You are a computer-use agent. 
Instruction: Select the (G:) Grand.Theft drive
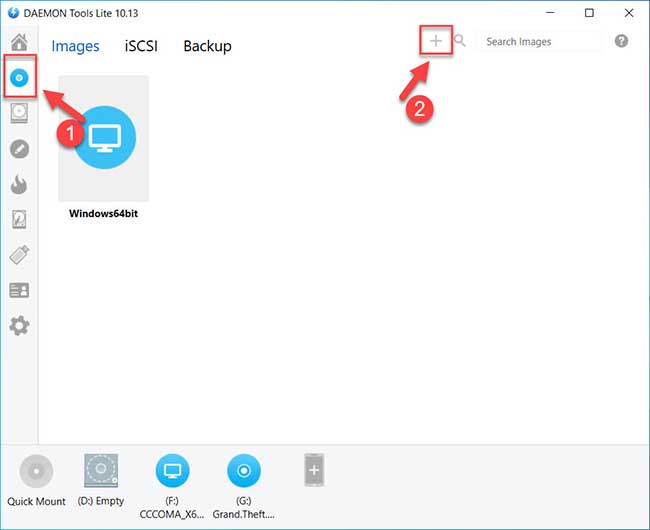[x=244, y=471]
